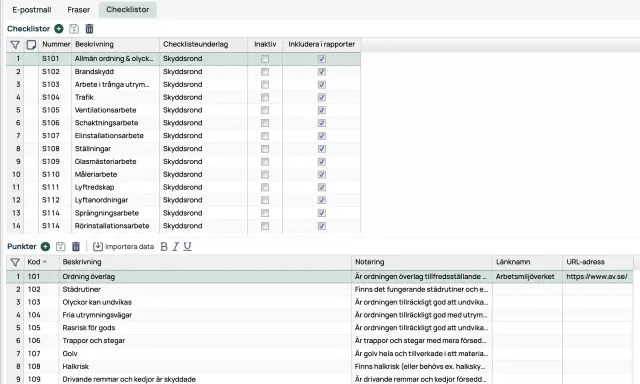Uncheck Inkludera i rapporter for S110 Måleriarbete
The height and width of the screenshot is (384, 640).
(x=322, y=175)
